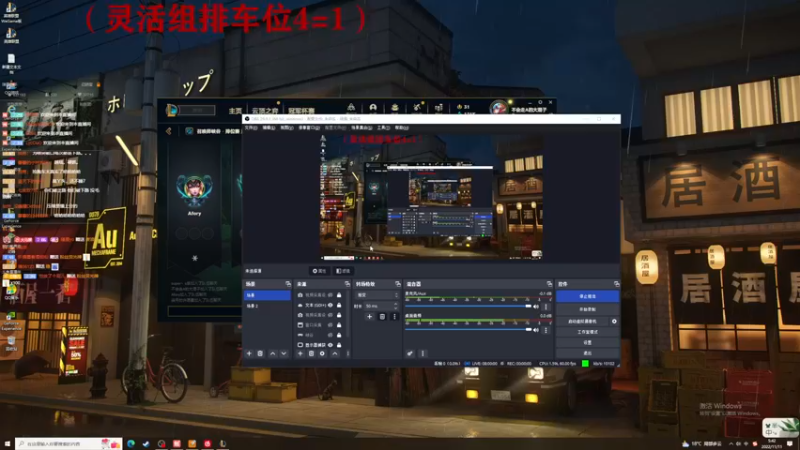Viewport: 800px width, 450px height.
Task: Click 退出 button in OBS Controls
Action: [x=587, y=353]
